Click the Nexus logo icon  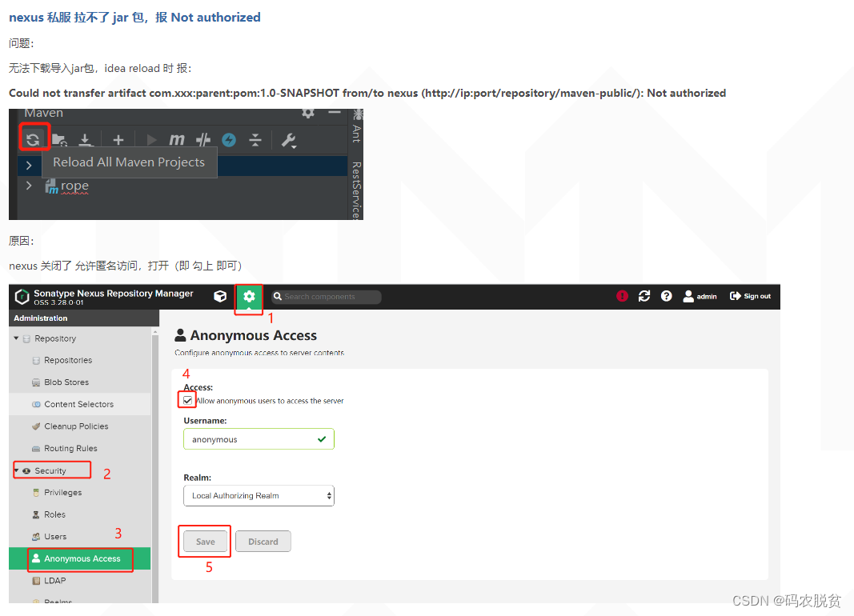coord(22,297)
